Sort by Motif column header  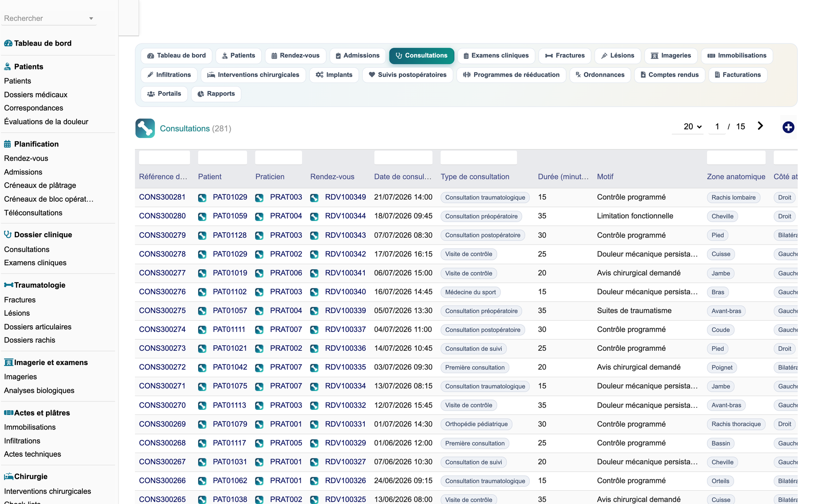coord(605,177)
